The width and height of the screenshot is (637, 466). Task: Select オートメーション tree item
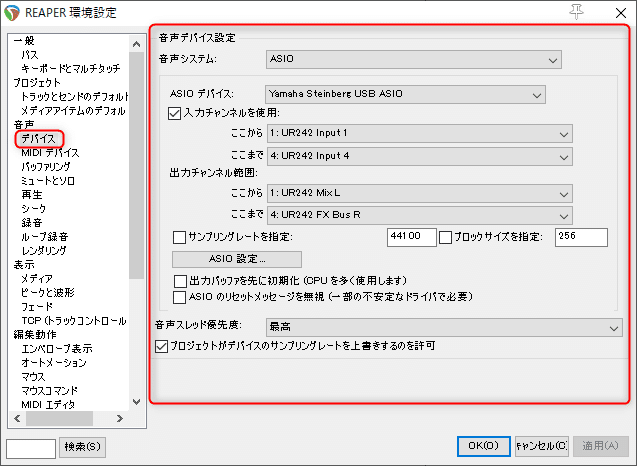pos(54,362)
